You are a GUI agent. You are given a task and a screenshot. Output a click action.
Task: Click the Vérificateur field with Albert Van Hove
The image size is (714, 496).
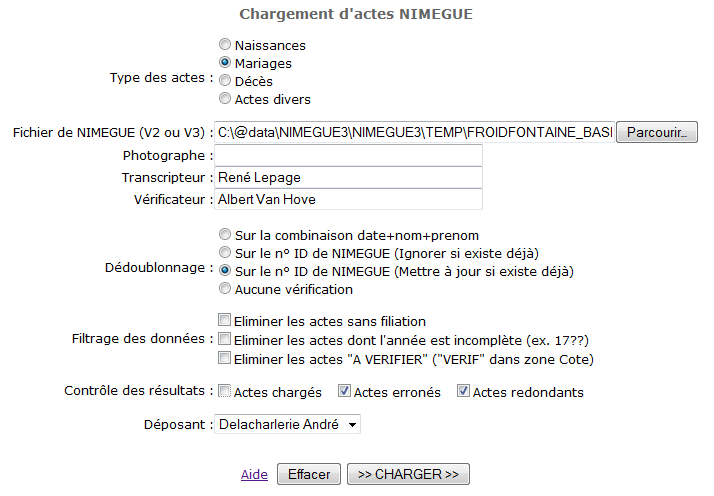(x=348, y=200)
